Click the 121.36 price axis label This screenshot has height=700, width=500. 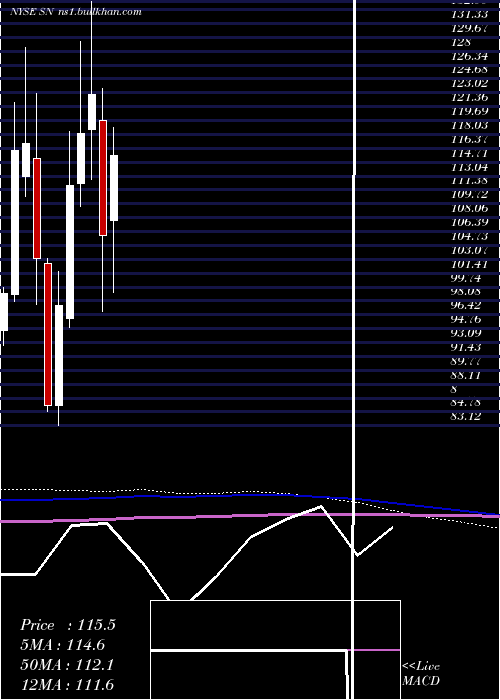click(470, 98)
